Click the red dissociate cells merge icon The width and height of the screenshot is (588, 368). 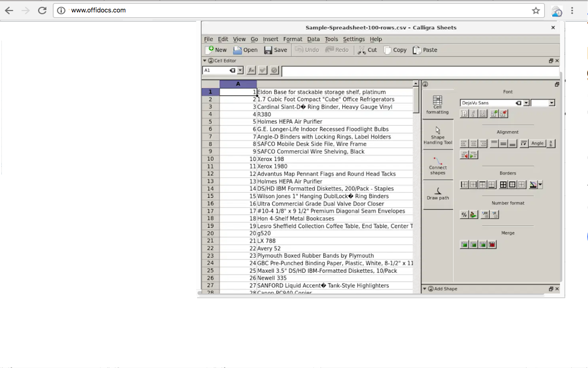coord(492,244)
